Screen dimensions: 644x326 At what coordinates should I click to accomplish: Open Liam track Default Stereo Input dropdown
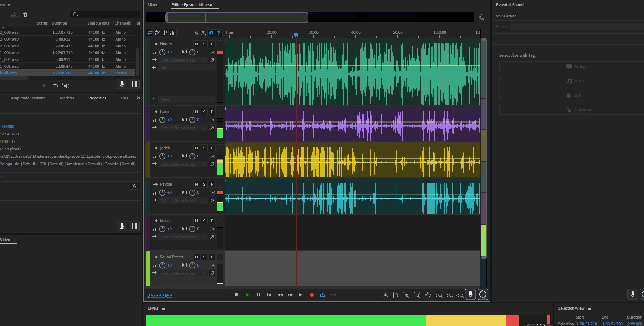tap(183, 128)
